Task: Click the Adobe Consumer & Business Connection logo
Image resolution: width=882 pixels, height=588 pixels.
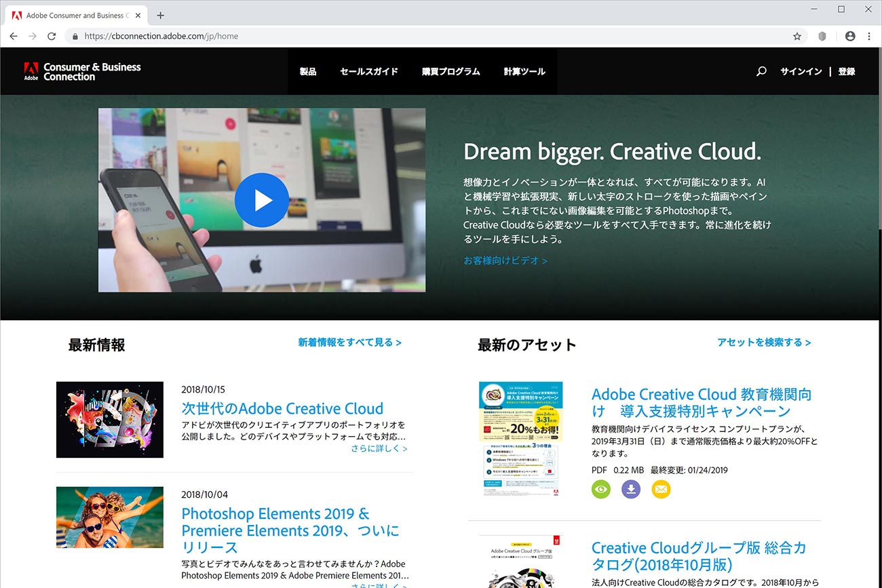Action: pyautogui.click(x=82, y=71)
